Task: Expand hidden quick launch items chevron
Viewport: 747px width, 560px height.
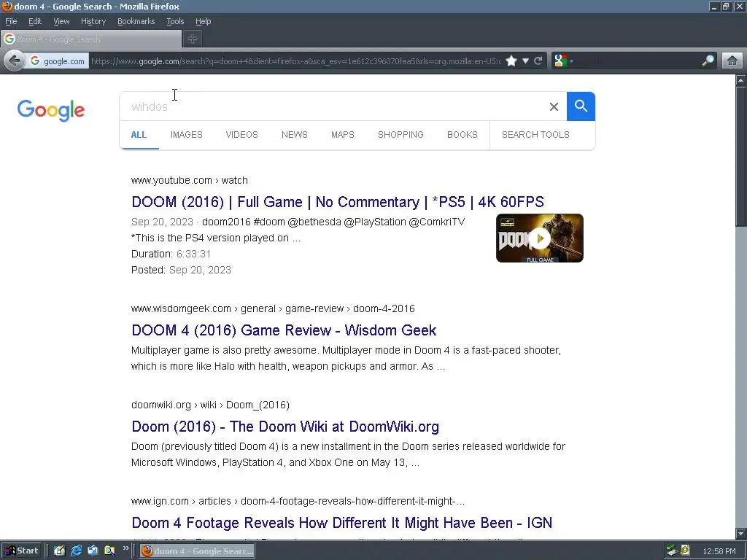Action: point(125,548)
